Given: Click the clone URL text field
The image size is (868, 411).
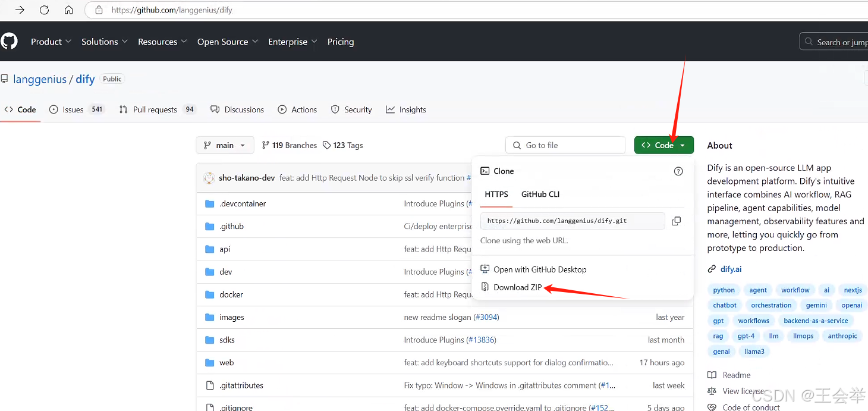Looking at the screenshot, I should [573, 221].
